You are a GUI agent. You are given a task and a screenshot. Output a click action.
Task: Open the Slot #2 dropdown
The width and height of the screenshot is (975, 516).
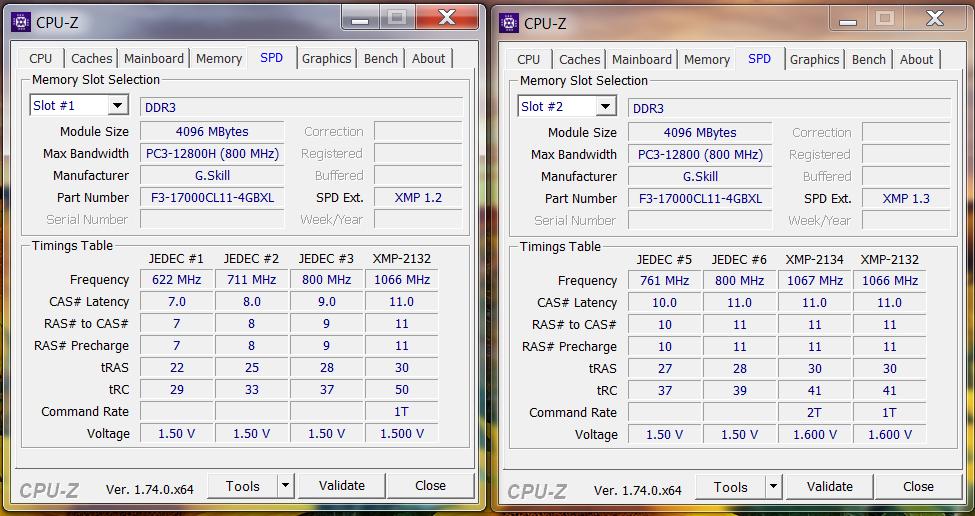pos(605,107)
